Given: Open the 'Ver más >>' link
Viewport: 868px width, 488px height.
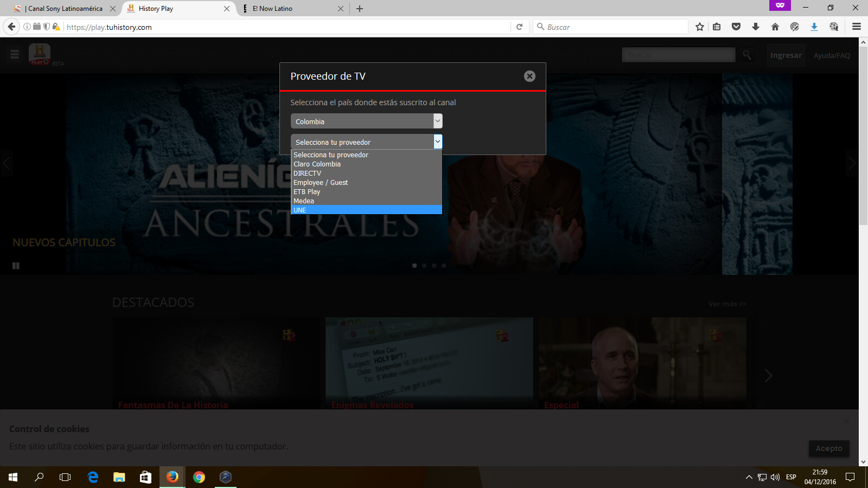Looking at the screenshot, I should pos(727,304).
